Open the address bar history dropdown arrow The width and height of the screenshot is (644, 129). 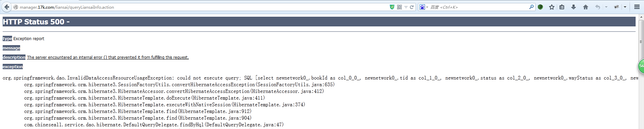(406, 7)
